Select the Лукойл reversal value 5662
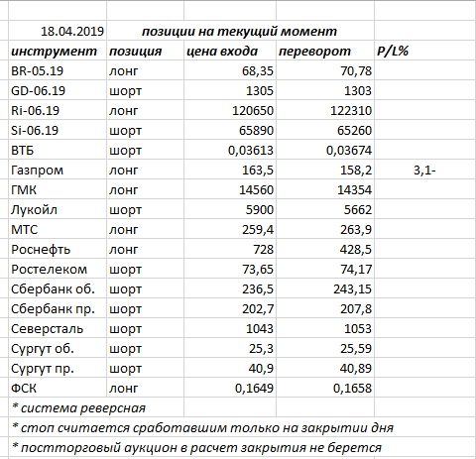476x459 pixels. (x=325, y=209)
